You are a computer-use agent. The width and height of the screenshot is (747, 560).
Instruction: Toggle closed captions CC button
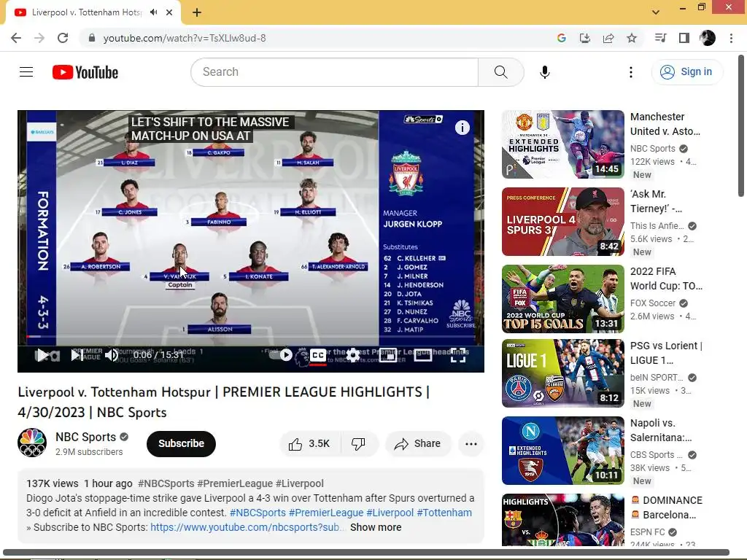[318, 355]
